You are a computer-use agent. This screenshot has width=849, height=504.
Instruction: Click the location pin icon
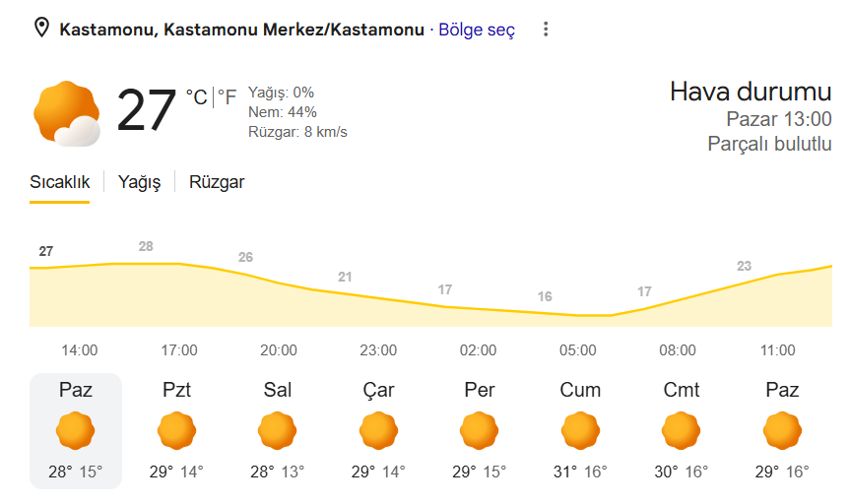click(x=41, y=28)
